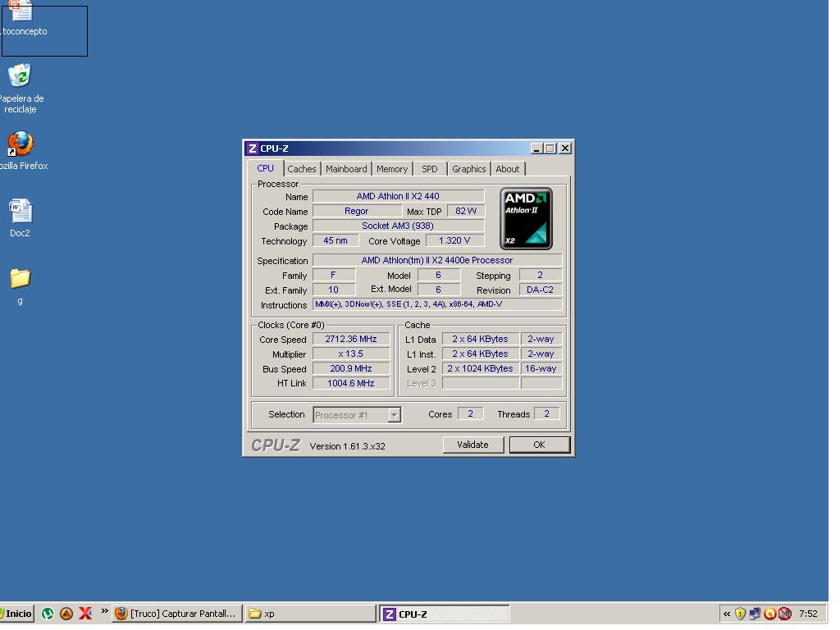Select the Mozilla Firefox desktop shortcut
Image resolution: width=840 pixels, height=630 pixels.
tap(20, 144)
